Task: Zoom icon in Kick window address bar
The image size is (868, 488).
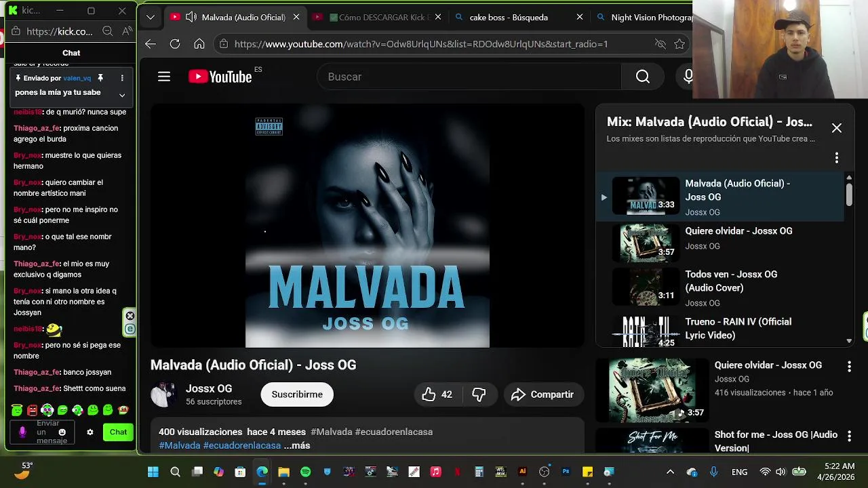Action: pos(108,31)
